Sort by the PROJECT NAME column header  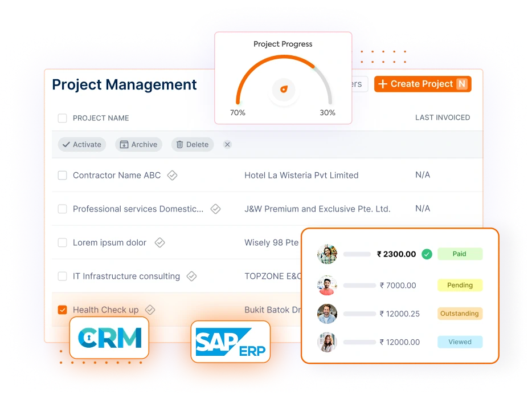pos(101,118)
